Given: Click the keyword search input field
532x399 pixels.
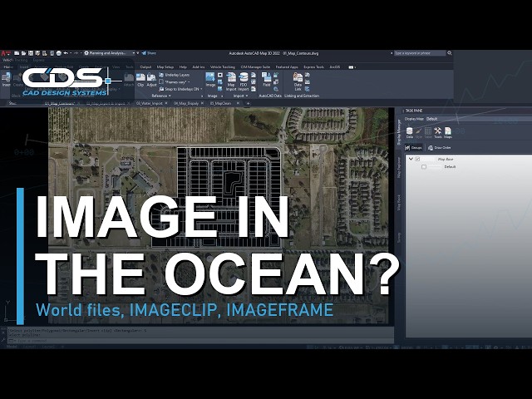Looking at the screenshot, I should [x=420, y=53].
